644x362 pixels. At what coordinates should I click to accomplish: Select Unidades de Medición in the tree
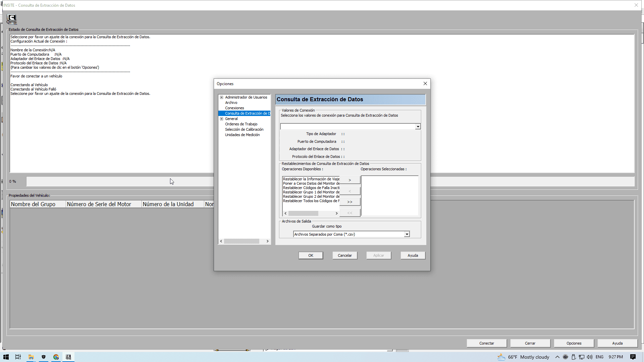[242, 135]
